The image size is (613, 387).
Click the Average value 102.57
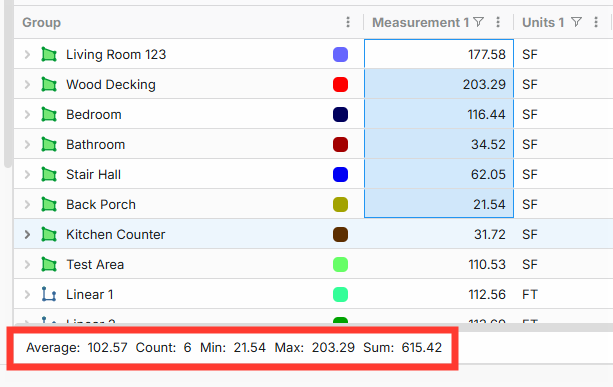coord(108,348)
